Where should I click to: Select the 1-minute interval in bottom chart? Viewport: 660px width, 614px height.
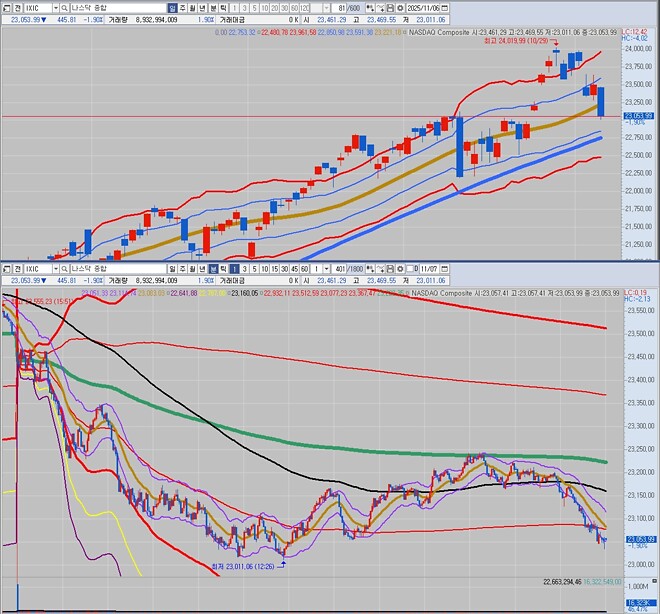coord(234,269)
